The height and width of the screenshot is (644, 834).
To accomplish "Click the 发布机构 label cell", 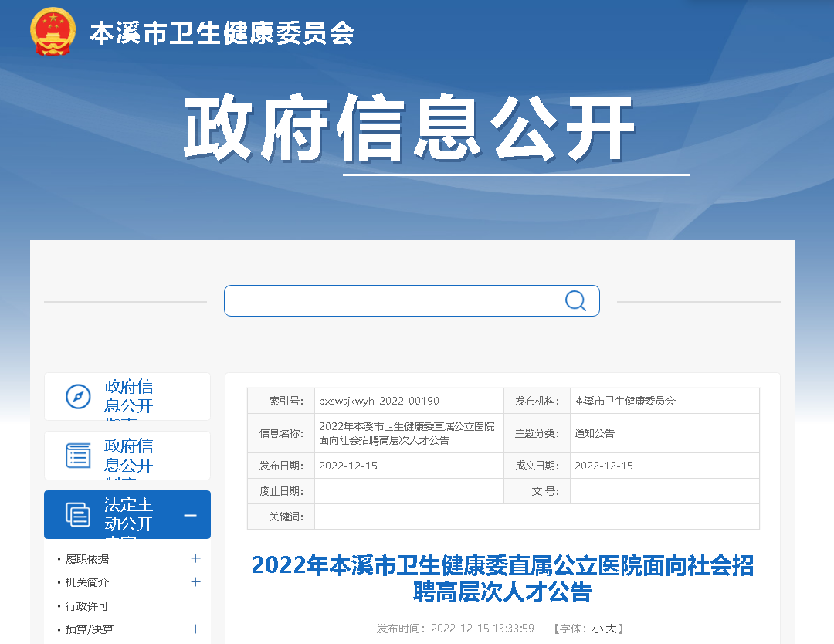I will pos(537,401).
